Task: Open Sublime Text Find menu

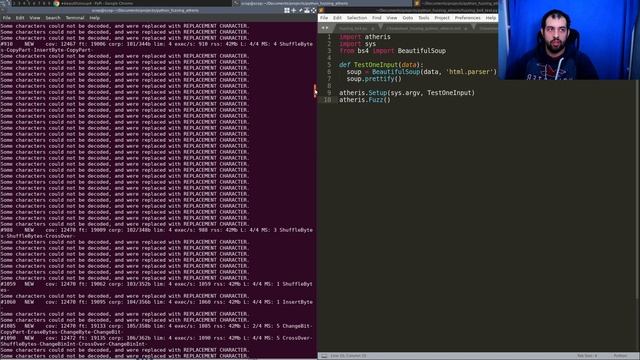Action: (x=376, y=18)
